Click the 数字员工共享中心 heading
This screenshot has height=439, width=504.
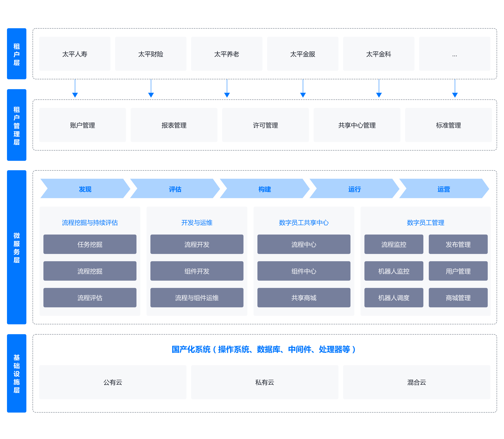tap(304, 222)
